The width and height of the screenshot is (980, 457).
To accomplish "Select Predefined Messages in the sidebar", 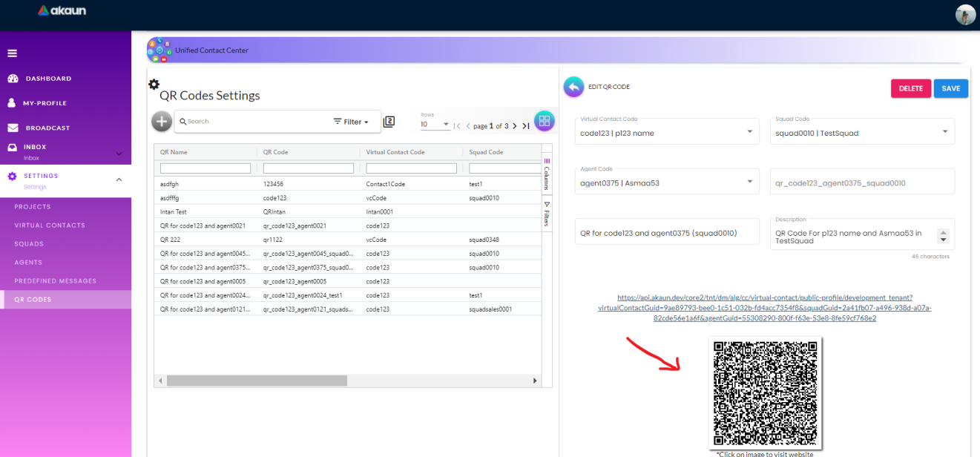I will [x=56, y=280].
